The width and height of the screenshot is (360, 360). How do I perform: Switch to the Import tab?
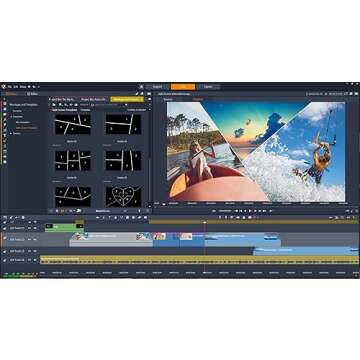coord(158,87)
